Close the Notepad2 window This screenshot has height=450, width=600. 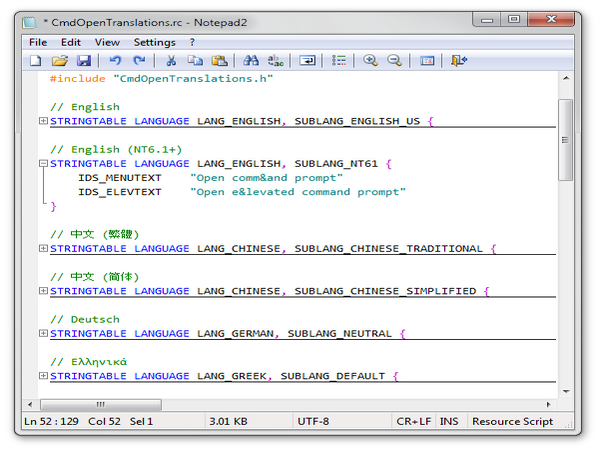[x=551, y=20]
